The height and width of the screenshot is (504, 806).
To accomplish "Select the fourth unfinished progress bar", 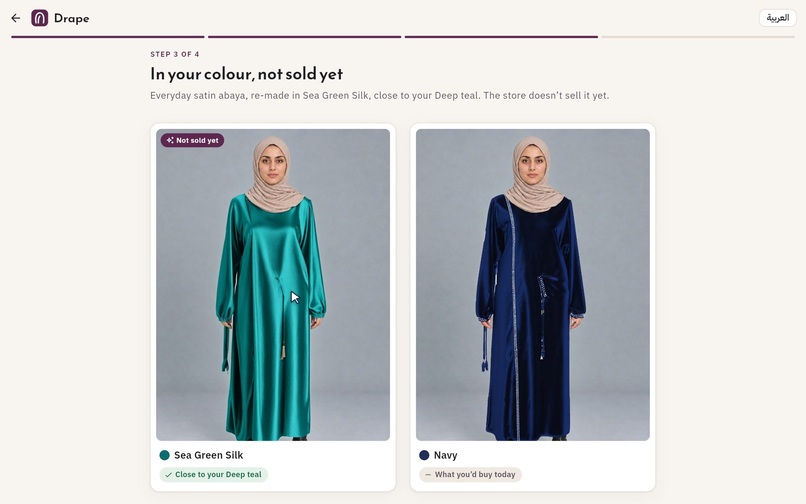I will coord(698,37).
